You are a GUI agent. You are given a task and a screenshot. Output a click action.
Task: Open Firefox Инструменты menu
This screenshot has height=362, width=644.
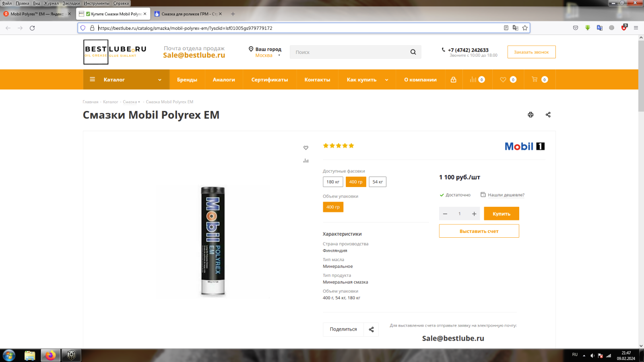click(97, 3)
